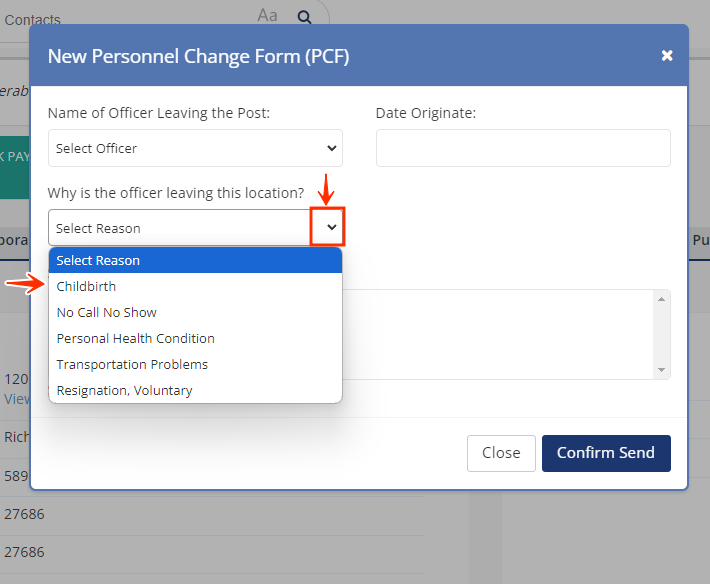Click the search magnifier icon
710x584 pixels.
pyautogui.click(x=304, y=16)
